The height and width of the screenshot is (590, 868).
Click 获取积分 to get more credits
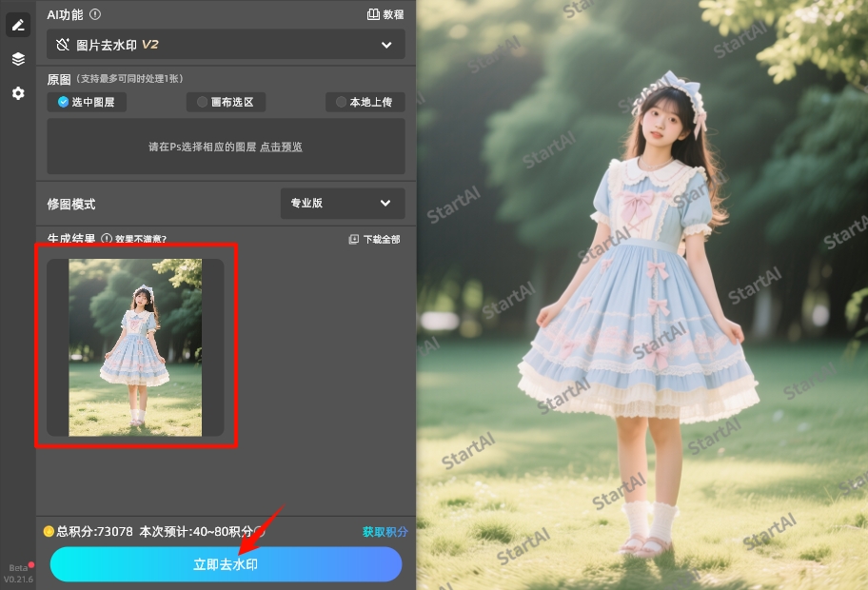(384, 532)
